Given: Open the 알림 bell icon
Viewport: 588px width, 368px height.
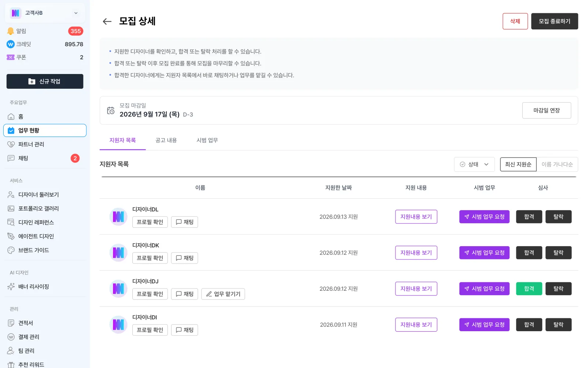Looking at the screenshot, I should (11, 31).
